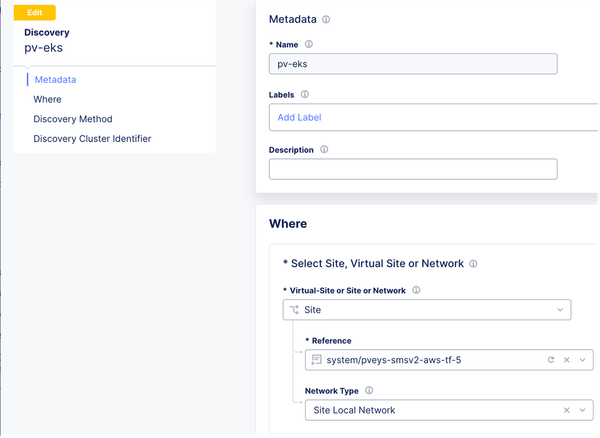This screenshot has width=600, height=438.
Task: Open the Labels field info tooltip icon
Action: [x=305, y=95]
